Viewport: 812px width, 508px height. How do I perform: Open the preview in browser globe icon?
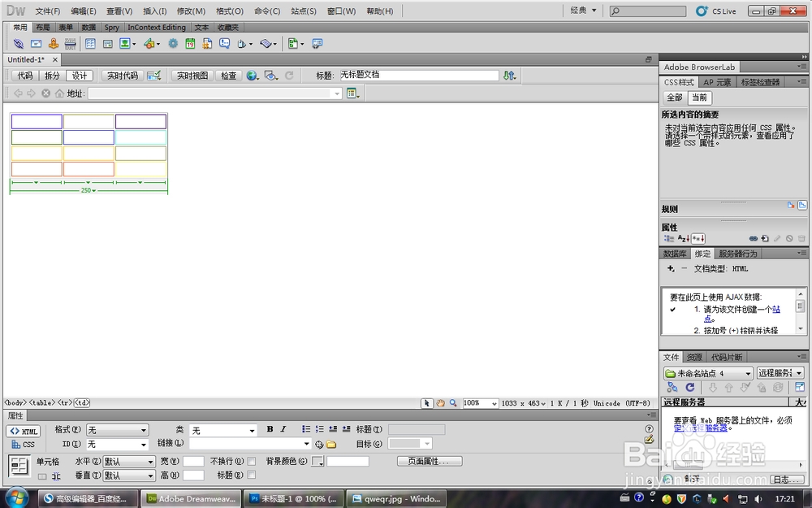[253, 76]
